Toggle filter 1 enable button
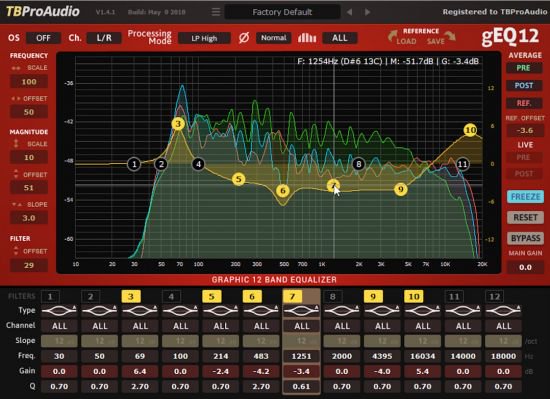 [x=50, y=297]
